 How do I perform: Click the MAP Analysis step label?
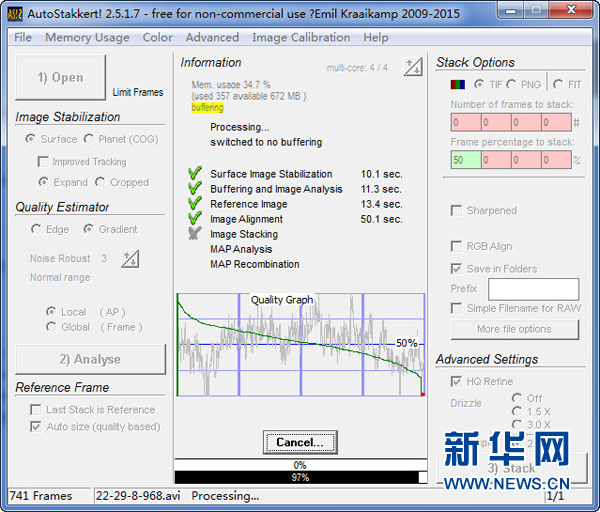click(x=241, y=249)
